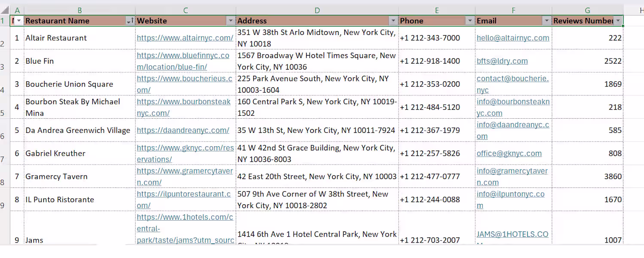
Task: Select the Gramercy Tavern name cell
Action: 80,176
